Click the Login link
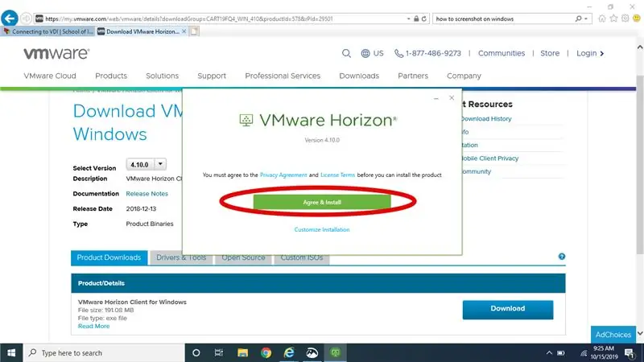The height and width of the screenshot is (362, 644). [x=590, y=53]
